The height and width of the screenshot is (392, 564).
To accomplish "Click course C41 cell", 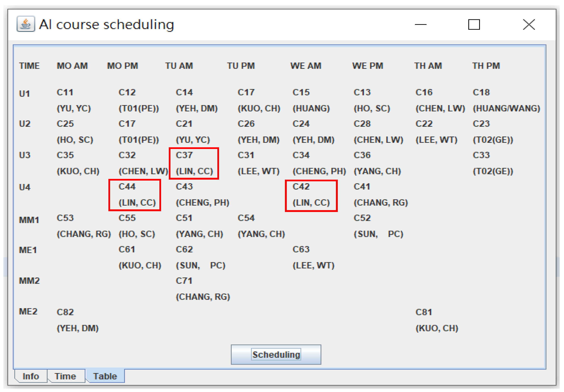I will coord(362,186).
